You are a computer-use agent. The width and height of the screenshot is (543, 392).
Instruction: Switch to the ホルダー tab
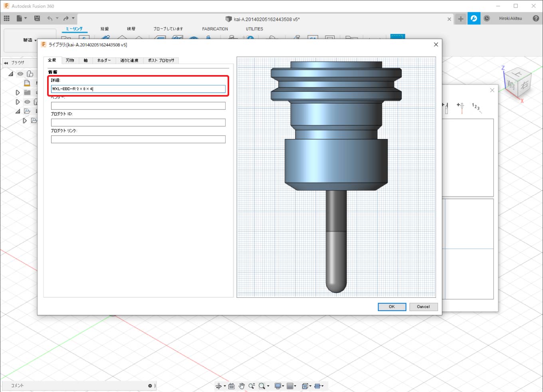pyautogui.click(x=104, y=60)
